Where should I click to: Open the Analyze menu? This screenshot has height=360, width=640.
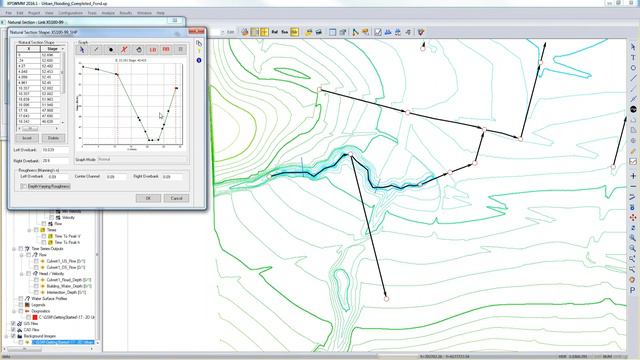pyautogui.click(x=108, y=13)
